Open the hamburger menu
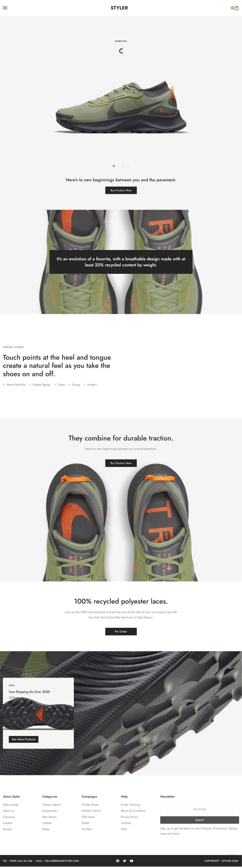This screenshot has width=242, height=868. pyautogui.click(x=5, y=8)
